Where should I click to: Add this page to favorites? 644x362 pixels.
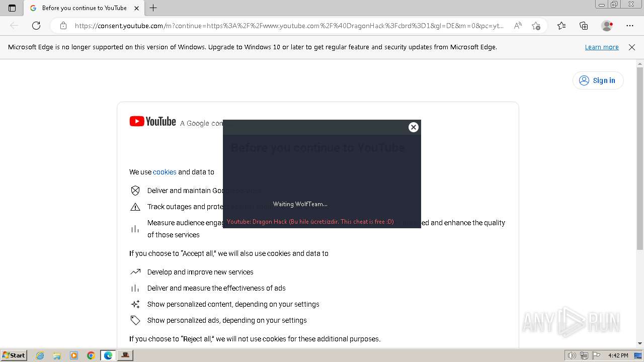[x=536, y=26]
